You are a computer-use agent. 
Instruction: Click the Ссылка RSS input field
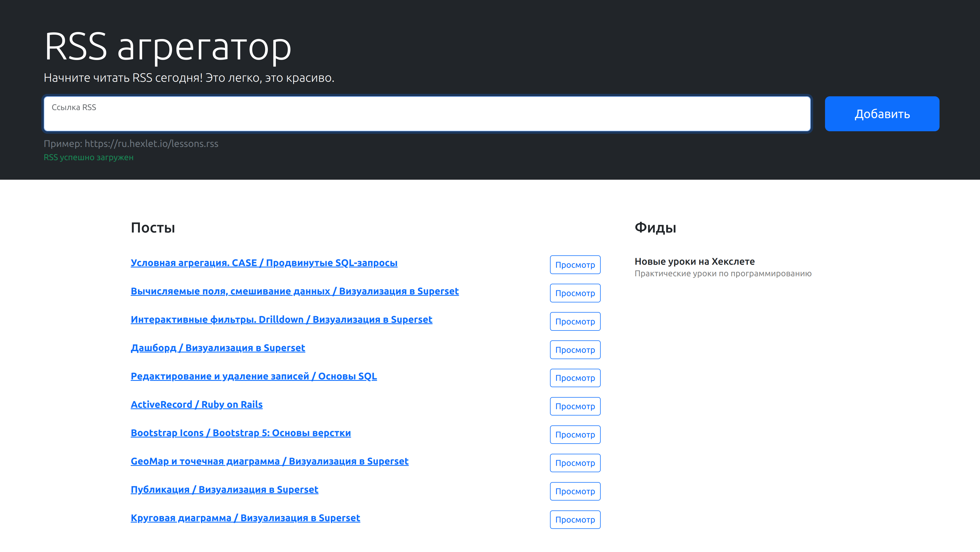(427, 114)
